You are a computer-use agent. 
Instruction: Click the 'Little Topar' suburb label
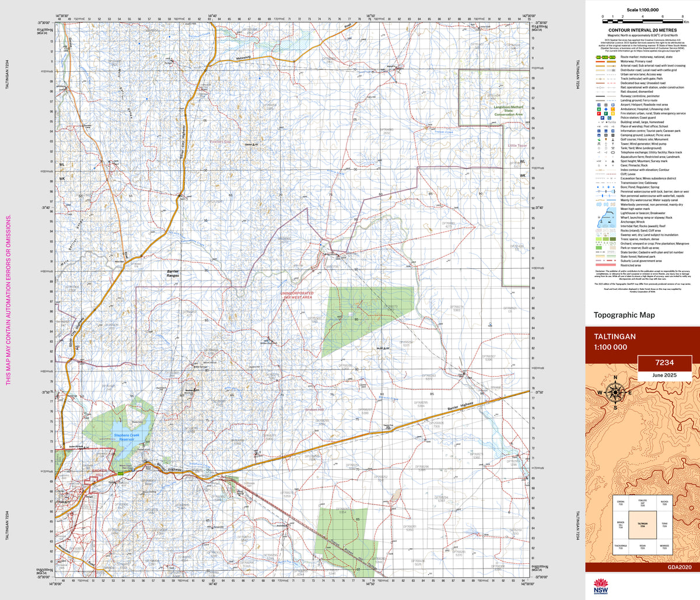click(517, 145)
